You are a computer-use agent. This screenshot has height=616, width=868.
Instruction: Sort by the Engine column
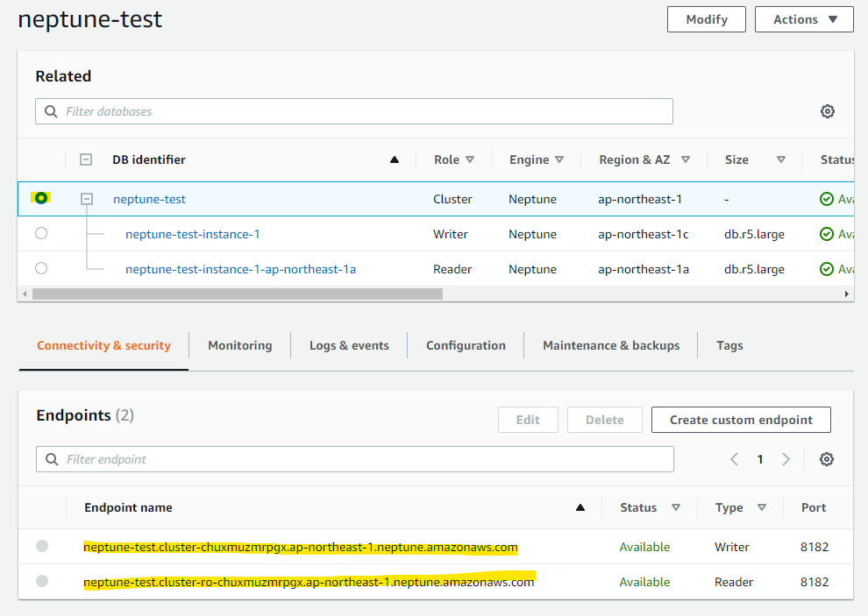pyautogui.click(x=559, y=159)
